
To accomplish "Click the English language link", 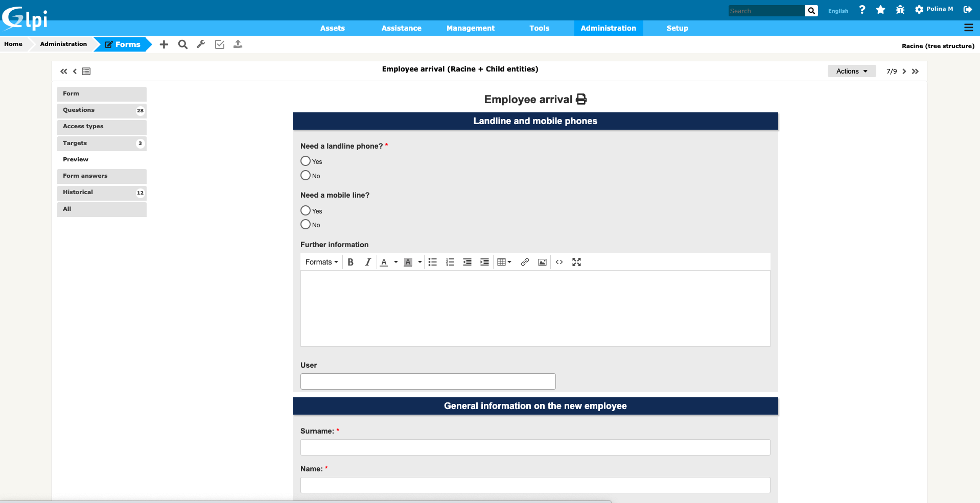I will tap(838, 11).
